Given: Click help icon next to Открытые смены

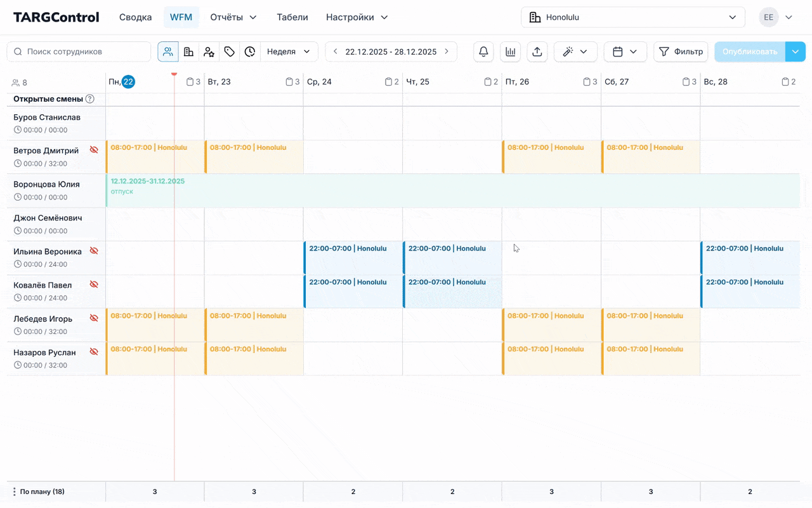Looking at the screenshot, I should 90,99.
